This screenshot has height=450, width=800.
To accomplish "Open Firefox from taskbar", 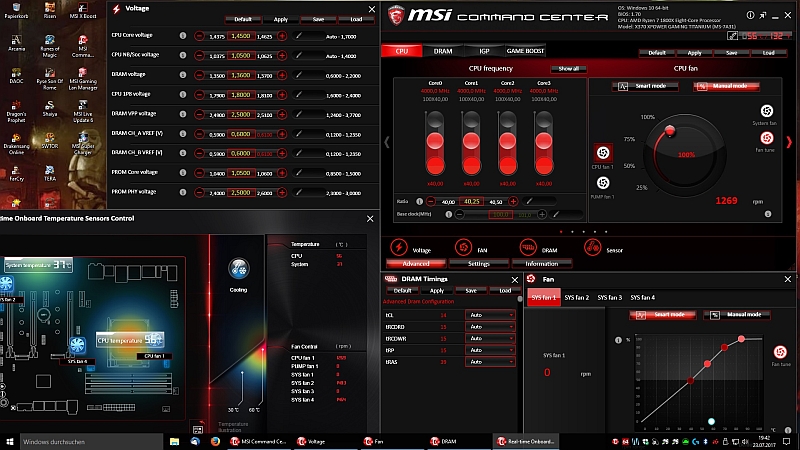I will coord(215,441).
